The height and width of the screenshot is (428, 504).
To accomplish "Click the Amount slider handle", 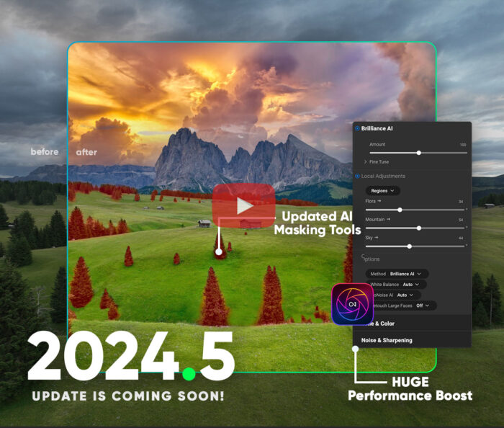I will (x=418, y=153).
